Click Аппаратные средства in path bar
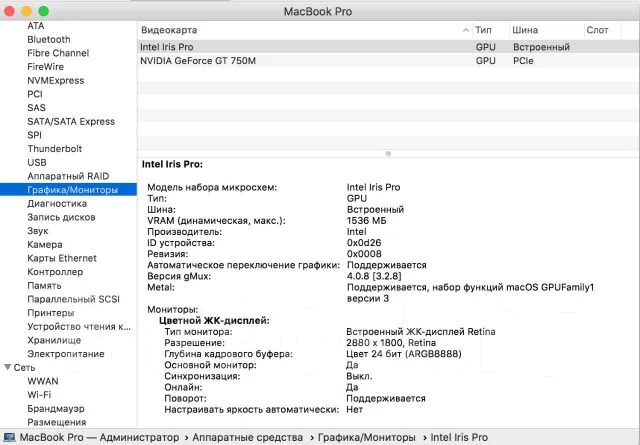The height and width of the screenshot is (445, 640). (x=247, y=437)
